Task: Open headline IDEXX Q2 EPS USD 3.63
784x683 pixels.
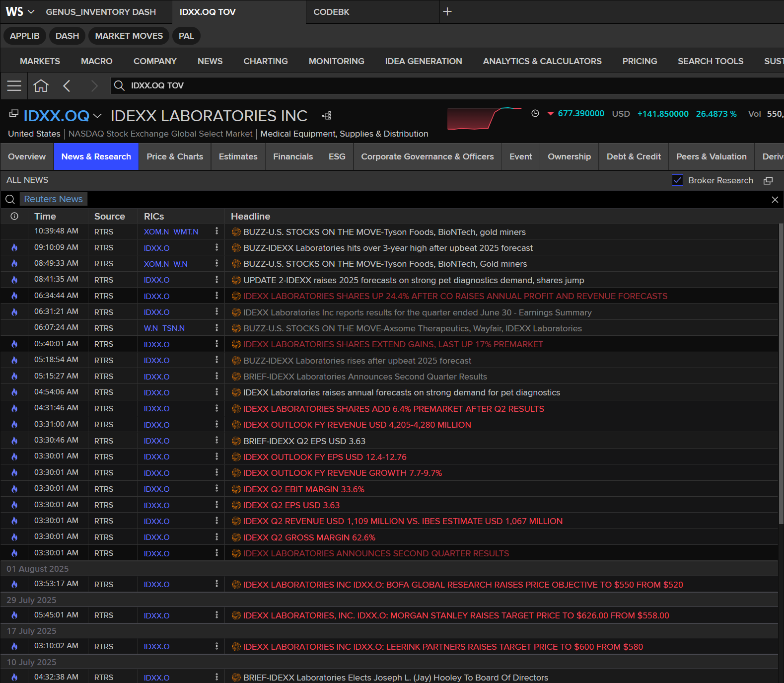Action: click(x=291, y=505)
